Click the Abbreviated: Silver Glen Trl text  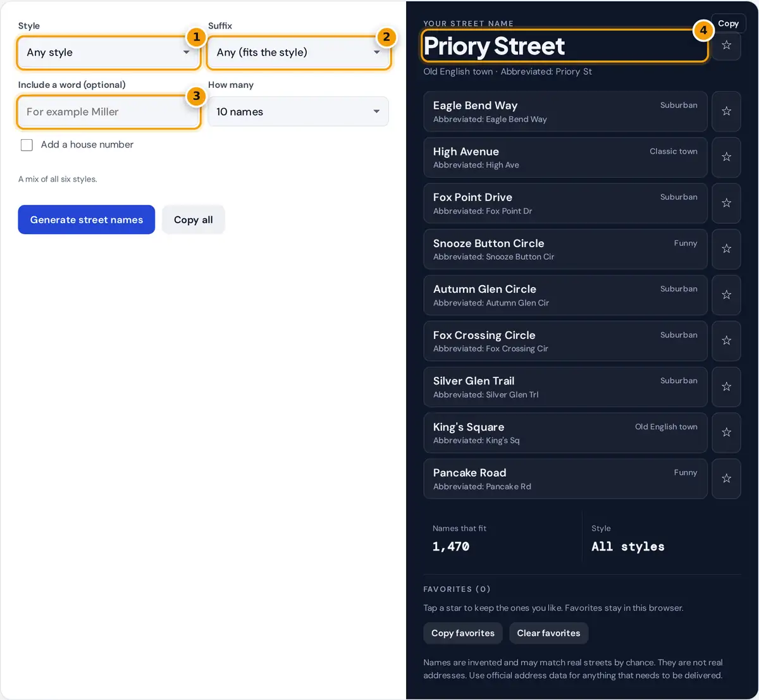[486, 395]
